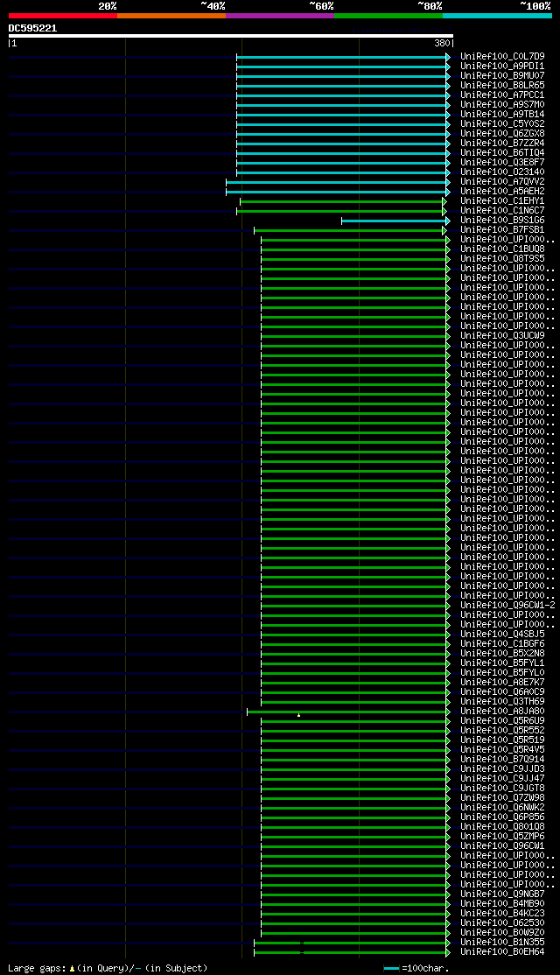Click hit label UniRef100_A8E7K7

(503, 683)
